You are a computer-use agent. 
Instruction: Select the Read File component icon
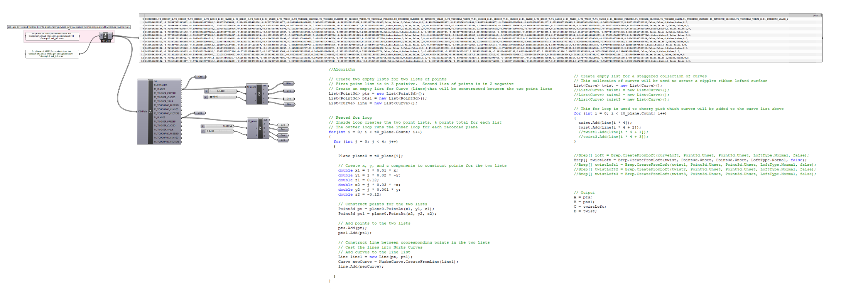tap(105, 36)
